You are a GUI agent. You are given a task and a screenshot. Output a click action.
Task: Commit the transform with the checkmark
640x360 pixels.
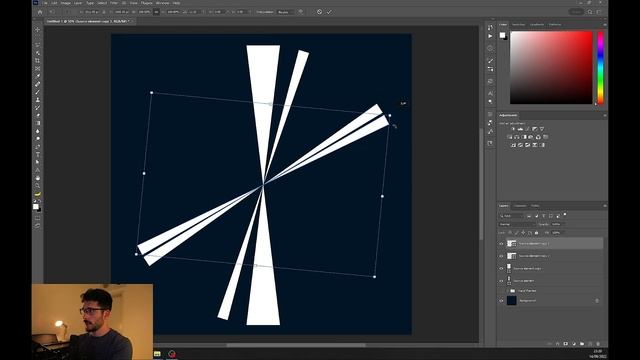pos(329,12)
